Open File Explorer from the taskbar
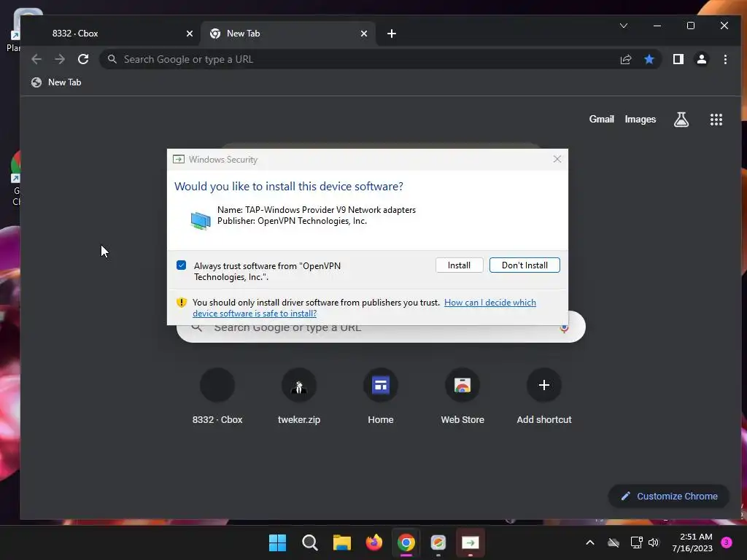Screen dimensions: 747x560 coord(341,542)
